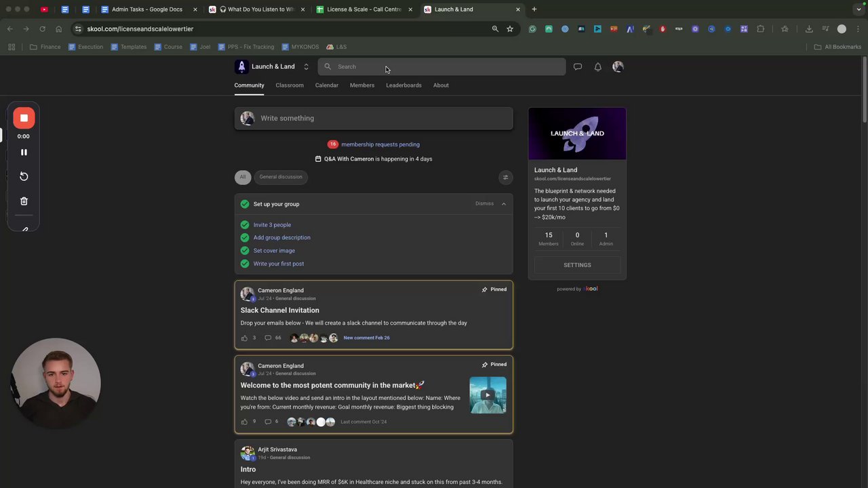Like the Slack Channel Invitation post

click(244, 338)
